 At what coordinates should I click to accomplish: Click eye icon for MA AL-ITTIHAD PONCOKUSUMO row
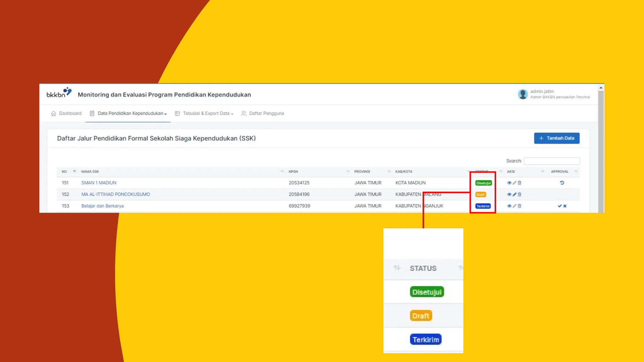coord(509,195)
